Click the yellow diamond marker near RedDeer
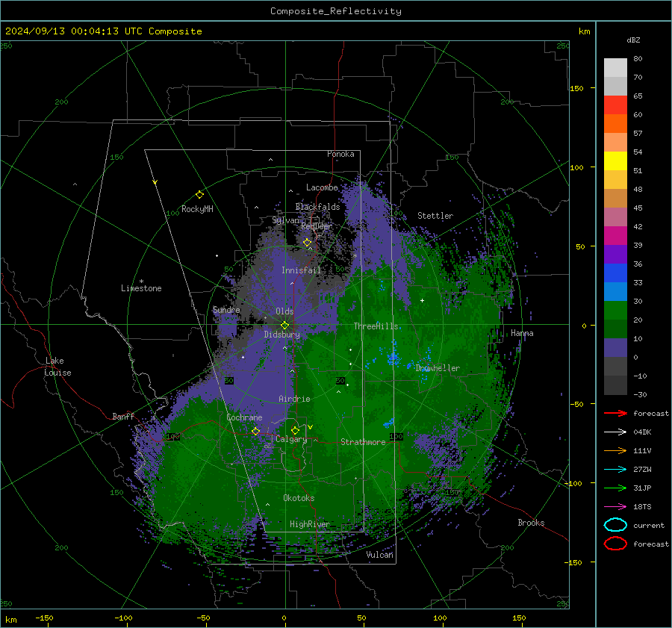The width and height of the screenshot is (672, 628). pos(307,243)
